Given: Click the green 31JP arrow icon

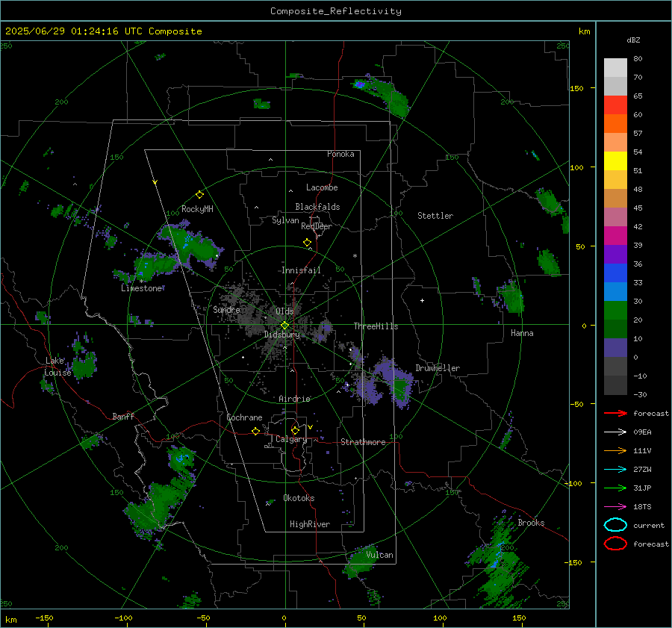Looking at the screenshot, I should (x=615, y=488).
